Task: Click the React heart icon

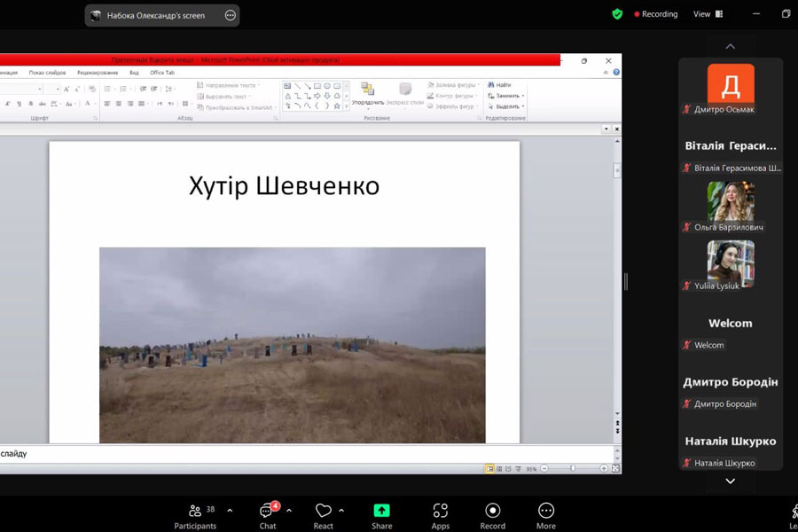Action: (324, 511)
